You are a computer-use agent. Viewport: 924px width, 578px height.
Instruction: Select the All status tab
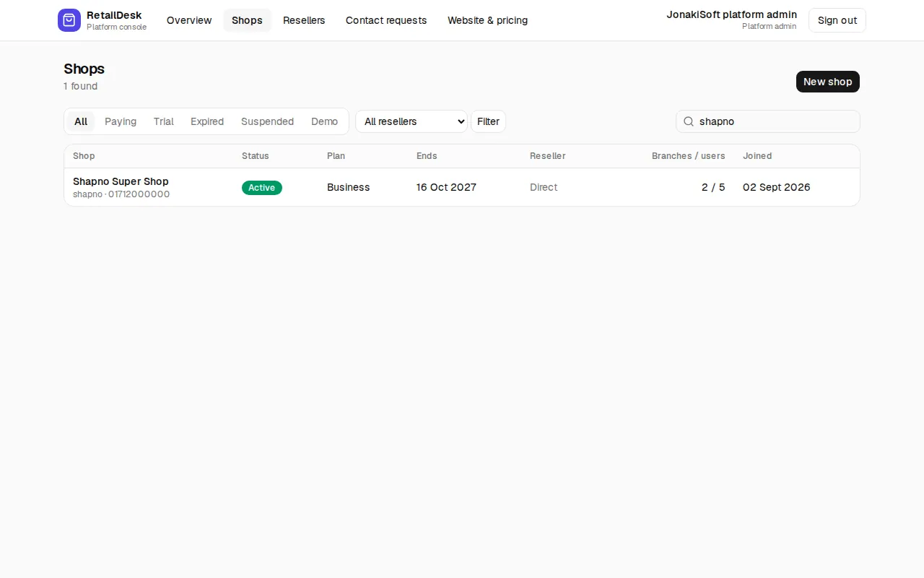[x=81, y=121]
